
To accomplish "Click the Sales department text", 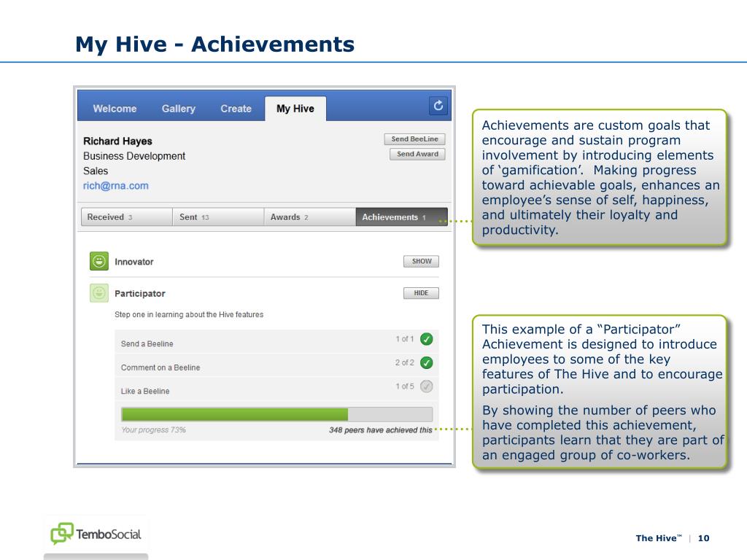I will 96,171.
